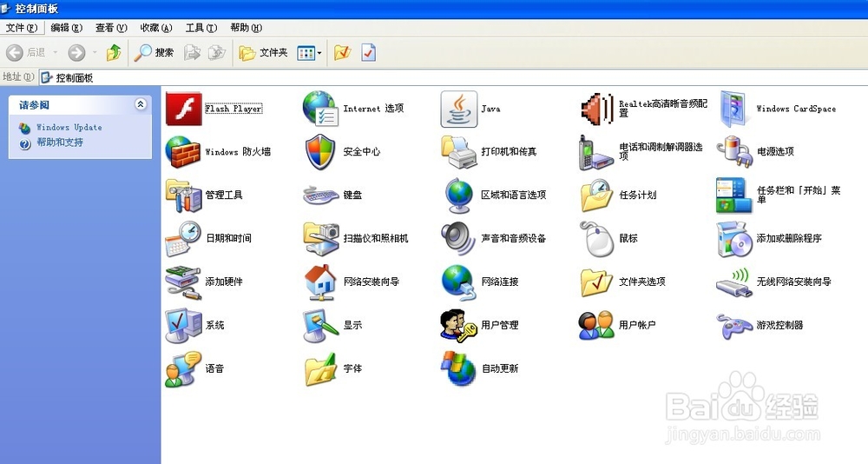This screenshot has width=868, height=464.
Task: Open 添加或删除程序 icon
Action: click(x=734, y=238)
